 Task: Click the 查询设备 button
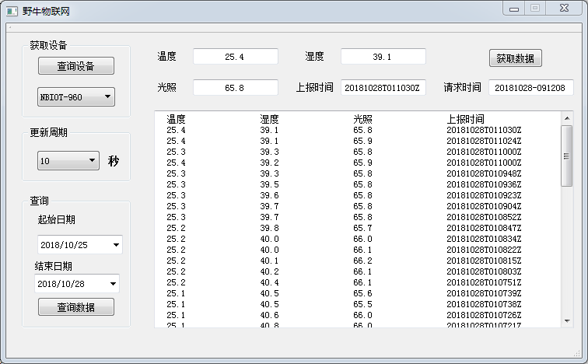(x=75, y=66)
